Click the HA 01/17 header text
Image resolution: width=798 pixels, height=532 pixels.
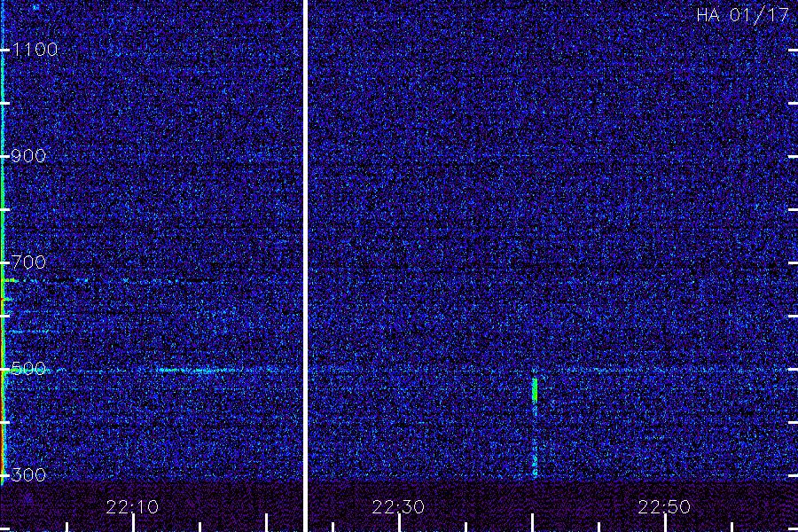coord(742,15)
